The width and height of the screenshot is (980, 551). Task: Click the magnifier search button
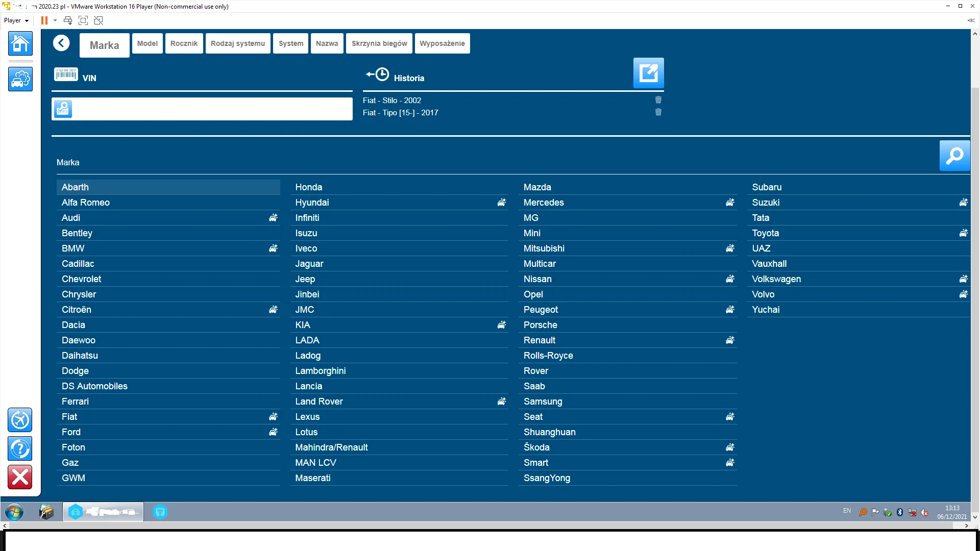[x=954, y=156]
